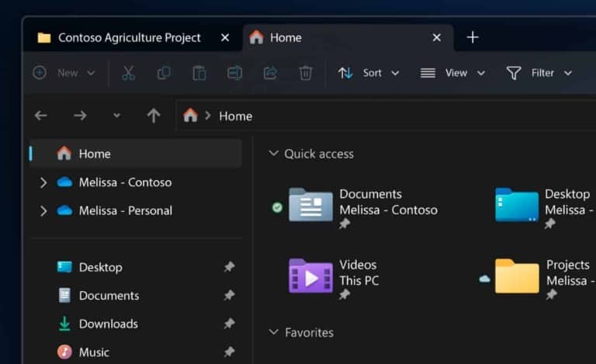Viewport: 596px width, 364px height.
Task: Close the Home tab
Action: (x=437, y=37)
